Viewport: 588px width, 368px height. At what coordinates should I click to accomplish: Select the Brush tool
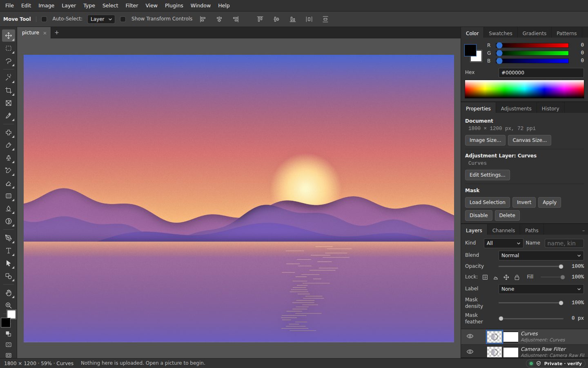pyautogui.click(x=8, y=145)
